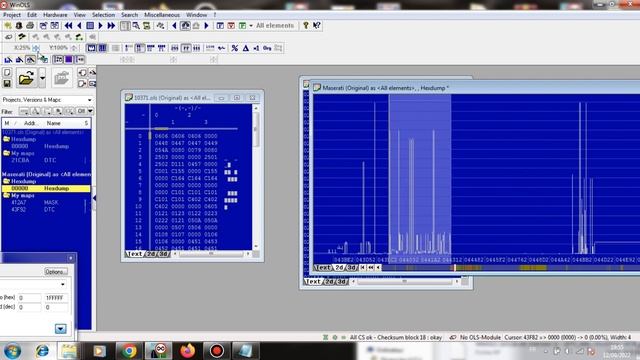Click the purple square color button

pos(69,60)
